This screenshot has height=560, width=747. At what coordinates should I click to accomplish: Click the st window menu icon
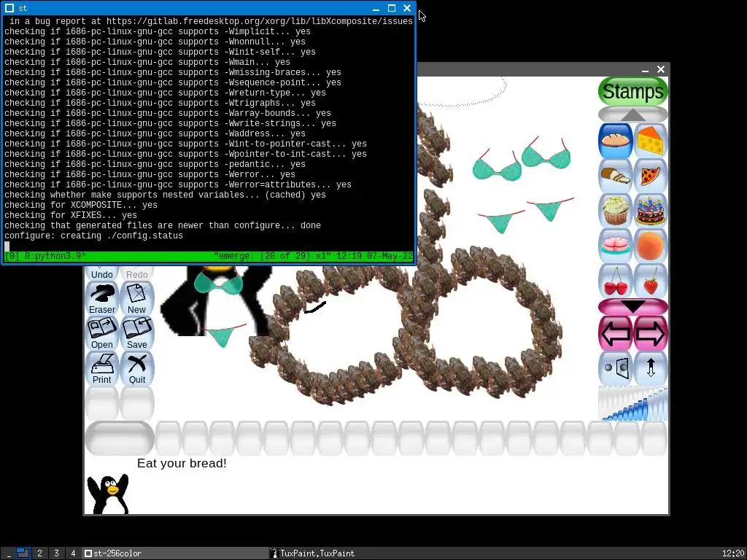[x=9, y=8]
